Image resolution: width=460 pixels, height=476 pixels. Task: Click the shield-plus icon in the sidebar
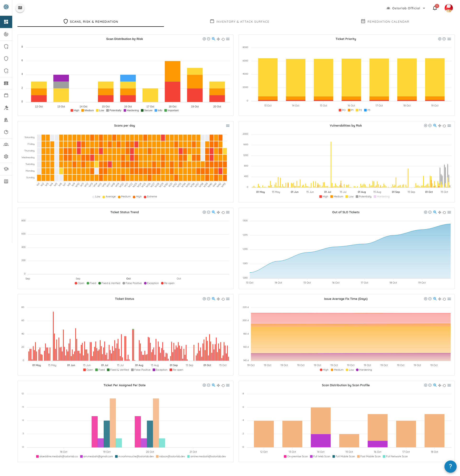(x=6, y=46)
